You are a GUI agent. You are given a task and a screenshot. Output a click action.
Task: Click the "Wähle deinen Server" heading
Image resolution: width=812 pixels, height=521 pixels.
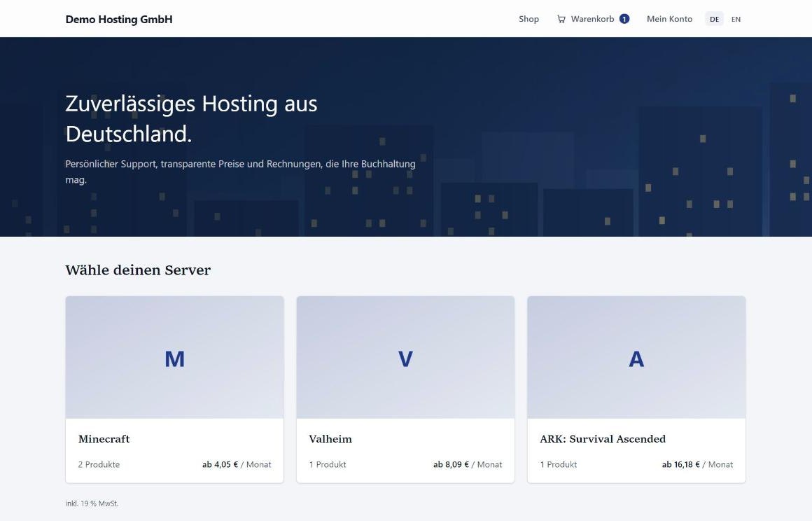tap(138, 270)
